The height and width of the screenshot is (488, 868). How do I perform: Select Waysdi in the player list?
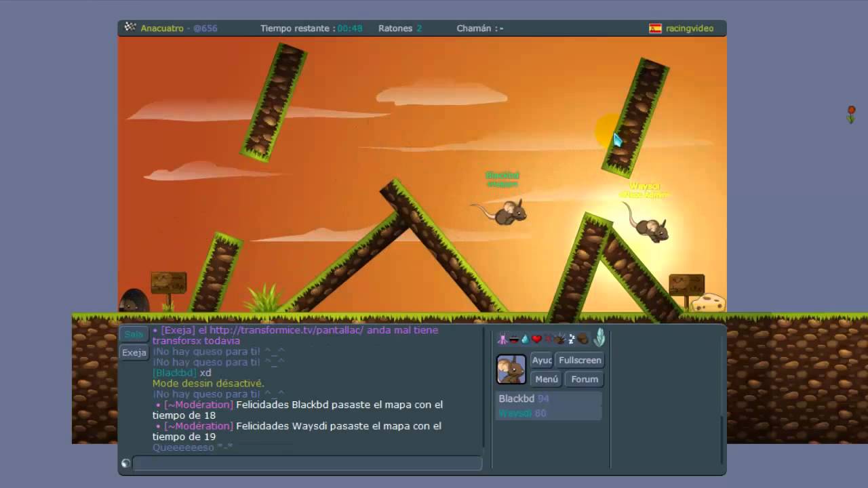pyautogui.click(x=548, y=413)
